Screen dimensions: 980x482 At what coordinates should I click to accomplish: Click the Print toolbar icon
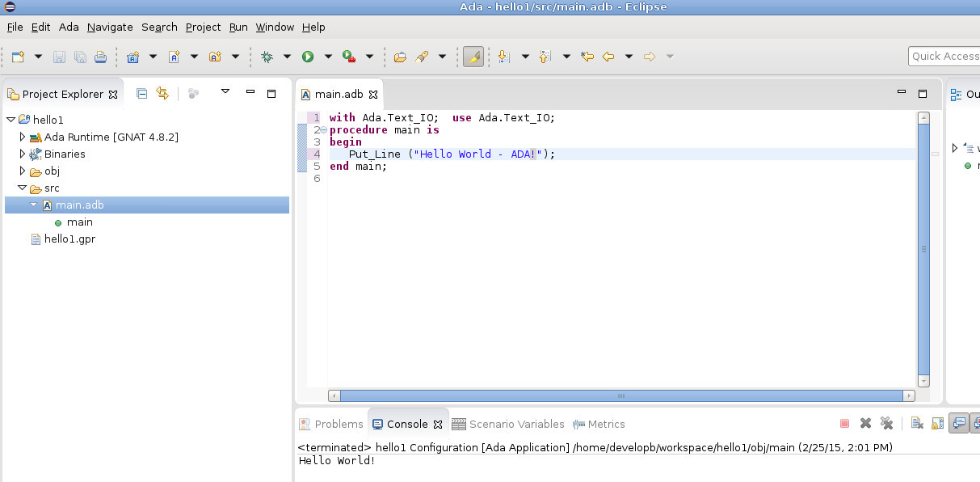100,57
